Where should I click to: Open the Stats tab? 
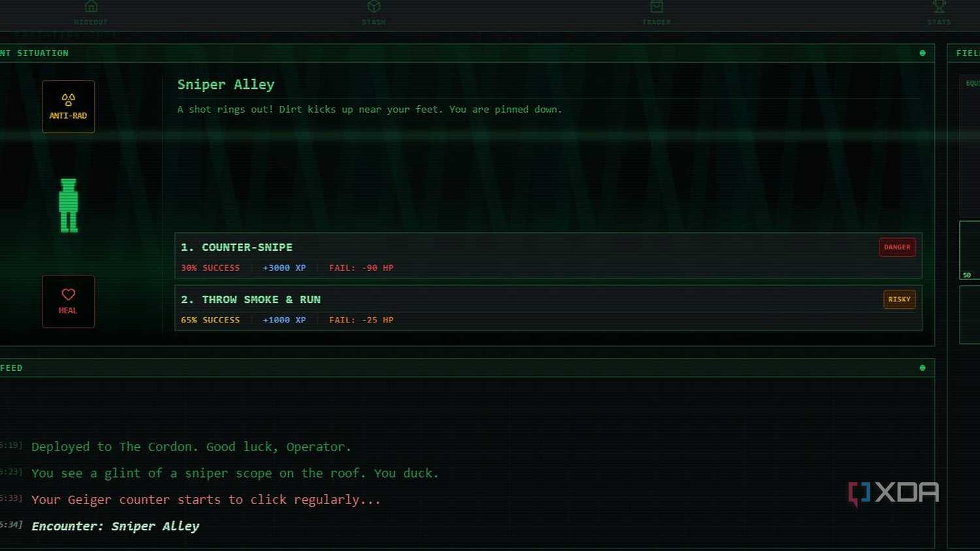(x=939, y=13)
